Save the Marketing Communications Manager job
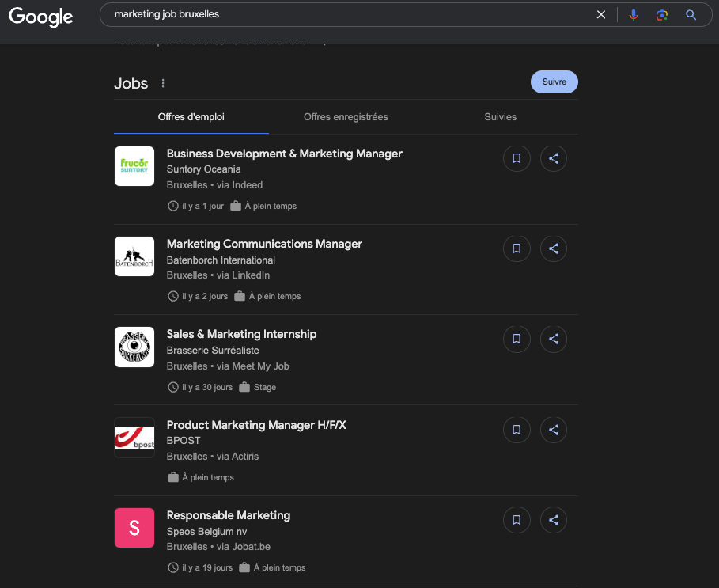Image resolution: width=719 pixels, height=588 pixels. (x=517, y=248)
